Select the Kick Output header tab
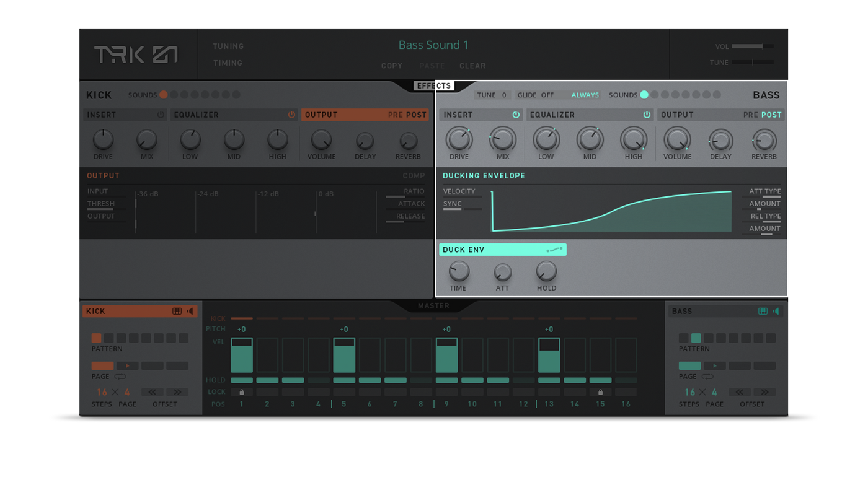This screenshot has width=868, height=498. point(365,115)
